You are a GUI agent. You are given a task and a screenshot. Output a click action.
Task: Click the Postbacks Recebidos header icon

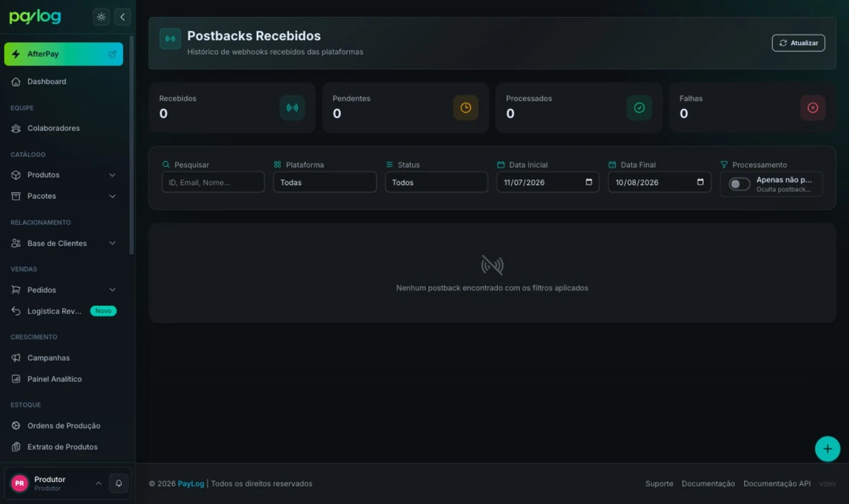170,39
